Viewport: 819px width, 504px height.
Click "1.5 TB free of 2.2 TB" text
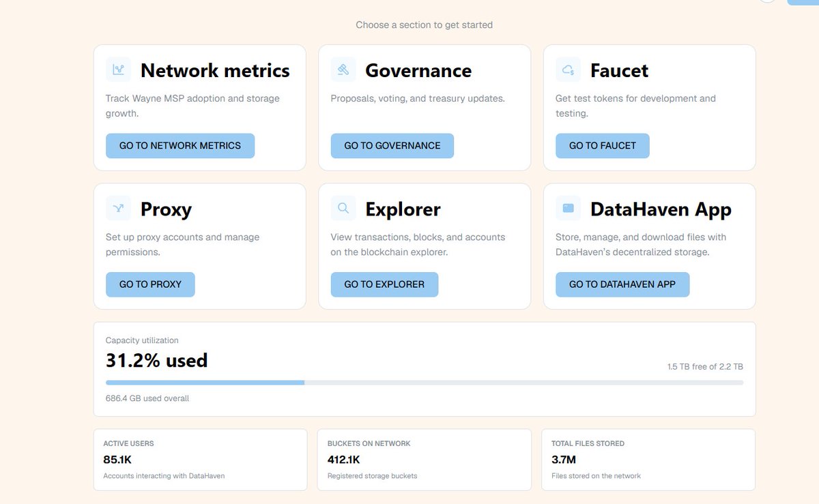point(705,366)
